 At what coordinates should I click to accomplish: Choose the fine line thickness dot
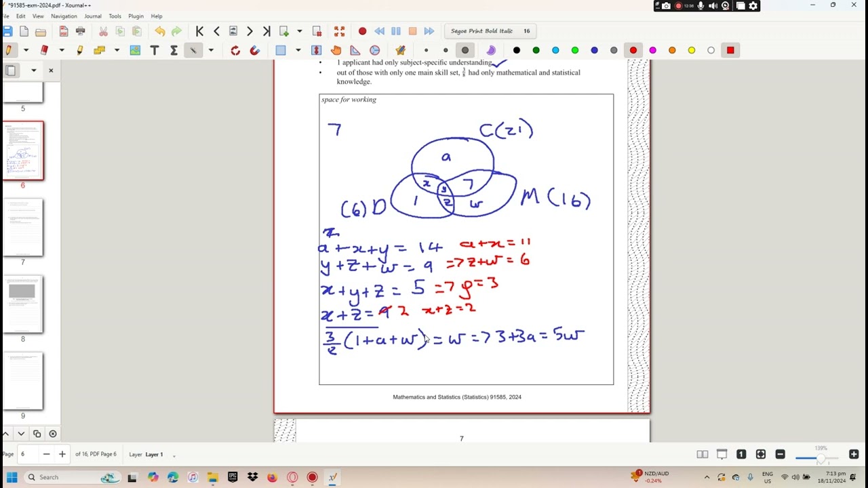click(x=426, y=50)
